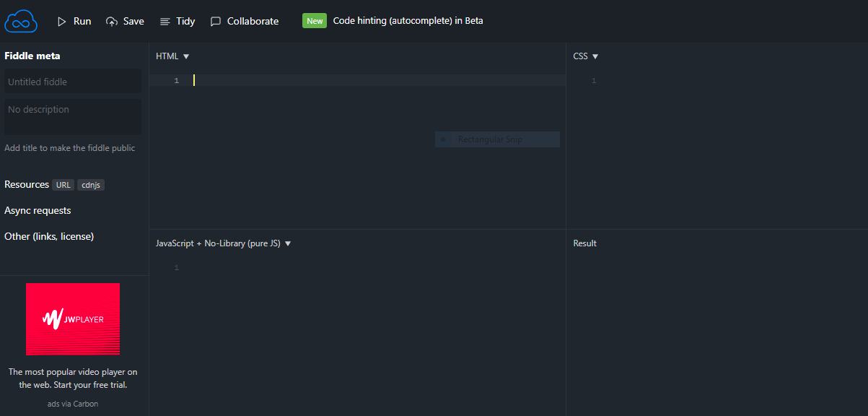Click the No description text field
The height and width of the screenshot is (416, 868).
[x=73, y=116]
